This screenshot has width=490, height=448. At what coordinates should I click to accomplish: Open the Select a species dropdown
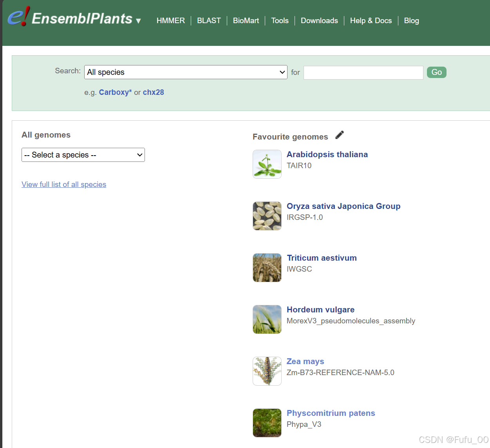pos(83,155)
